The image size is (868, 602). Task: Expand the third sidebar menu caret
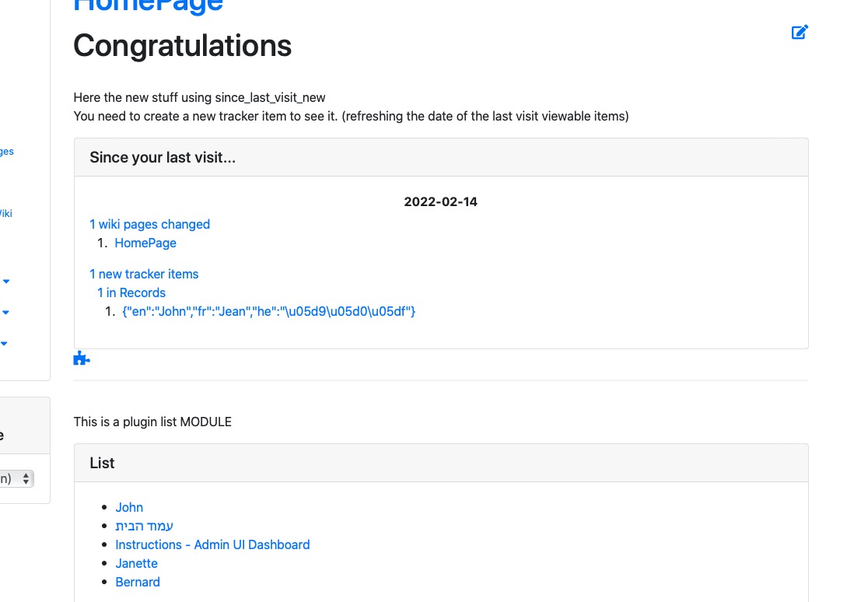coord(4,343)
